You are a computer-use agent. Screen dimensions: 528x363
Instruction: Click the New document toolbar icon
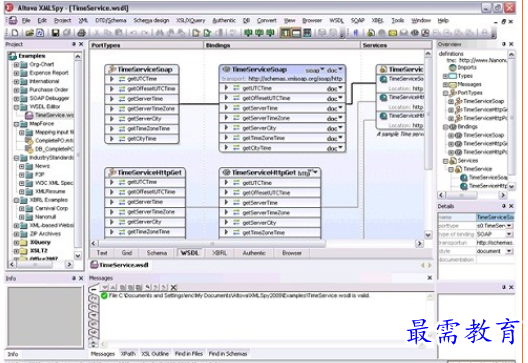click(x=15, y=33)
